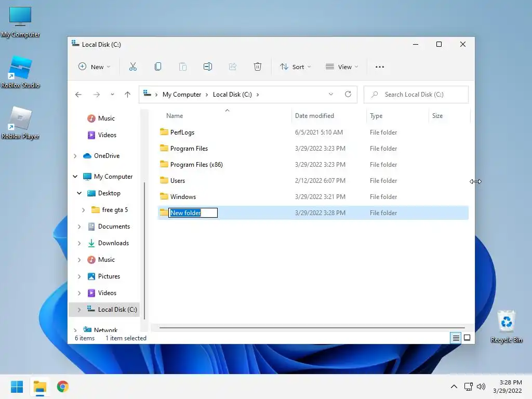Expand the Pictures tree node
532x399 pixels.
[x=79, y=276]
